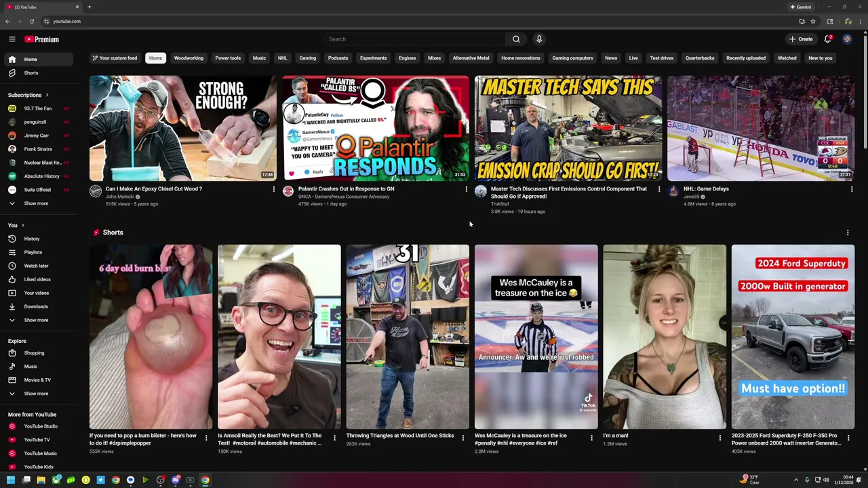Open the notifications bell

828,39
